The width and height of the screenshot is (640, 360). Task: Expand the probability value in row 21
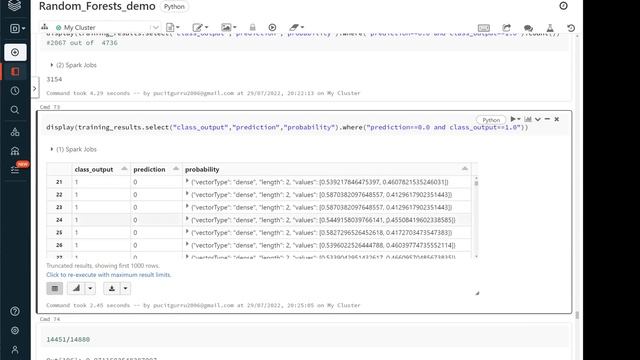[x=187, y=181]
